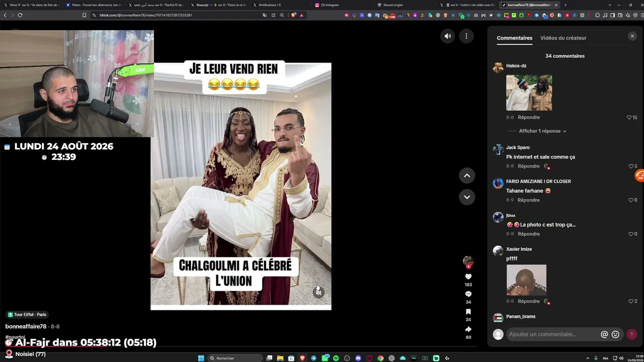
Task: Open Google Chrome from the taskbar
Action: tap(380, 358)
